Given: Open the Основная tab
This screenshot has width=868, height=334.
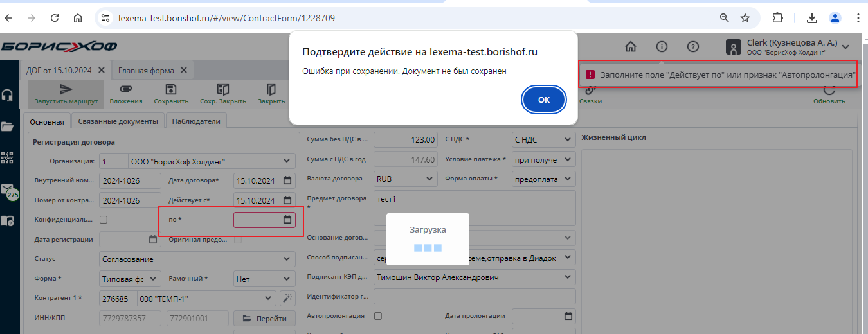Looking at the screenshot, I should pos(47,121).
